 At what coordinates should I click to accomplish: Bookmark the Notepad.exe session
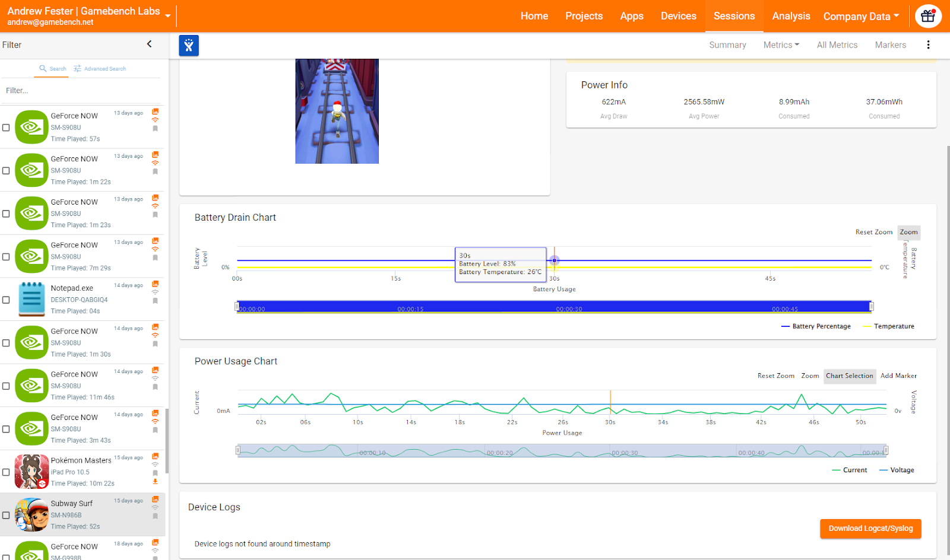click(155, 301)
